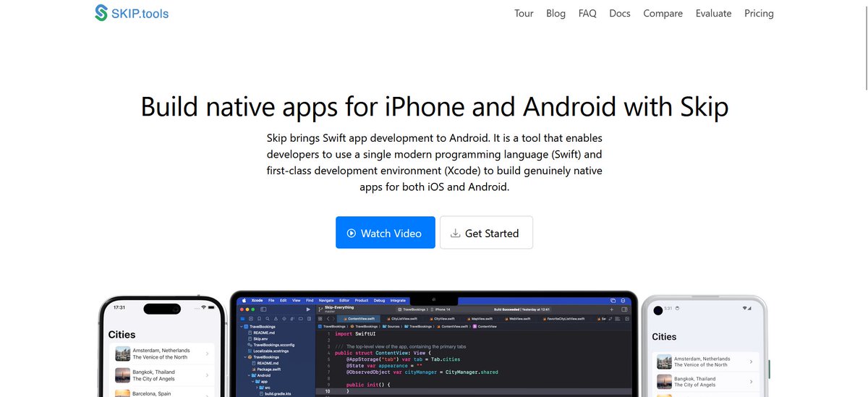The width and height of the screenshot is (868, 397).
Task: Click iPhone 14 run destination in Xcode
Action: (443, 309)
